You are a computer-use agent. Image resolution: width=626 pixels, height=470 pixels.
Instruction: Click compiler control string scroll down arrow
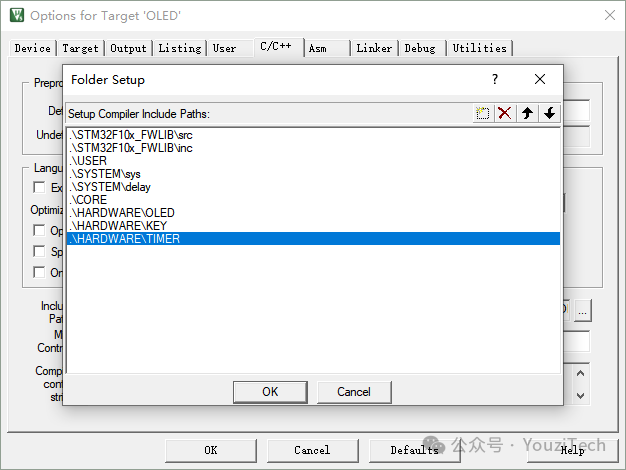click(580, 395)
